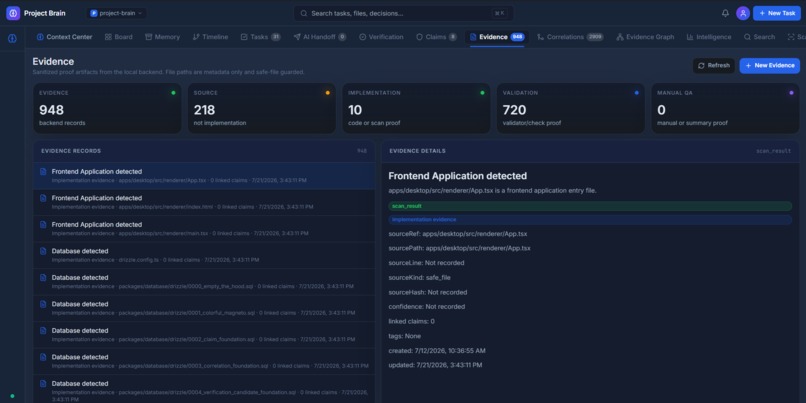Click the Correlations link icon

pyautogui.click(x=540, y=37)
